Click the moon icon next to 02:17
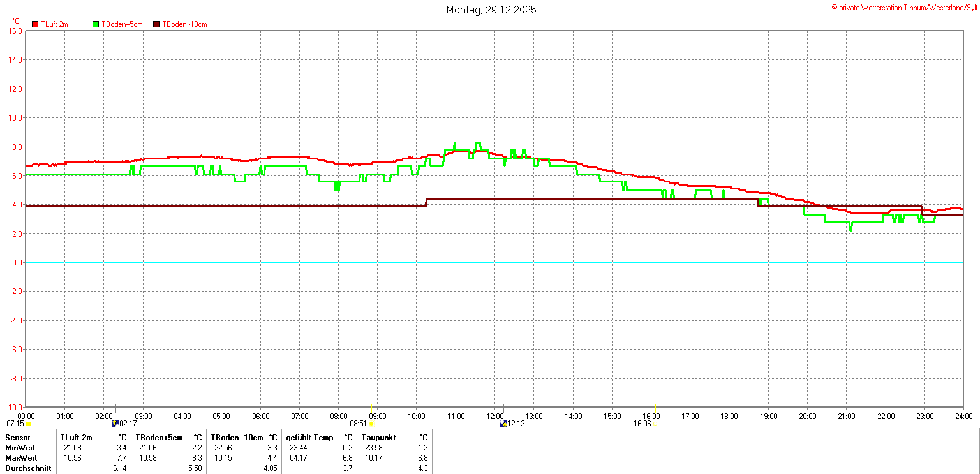Viewport: 980px width, 474px height. tap(115, 424)
